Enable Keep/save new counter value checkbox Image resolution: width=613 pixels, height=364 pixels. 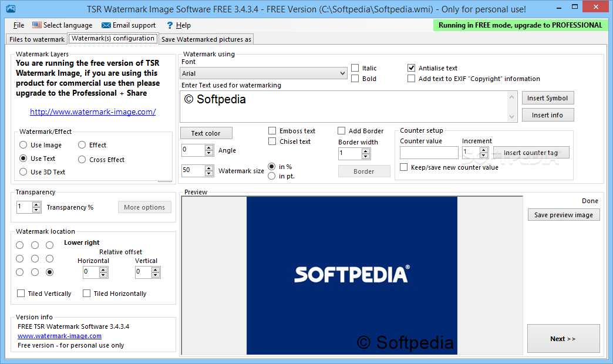[x=404, y=167]
